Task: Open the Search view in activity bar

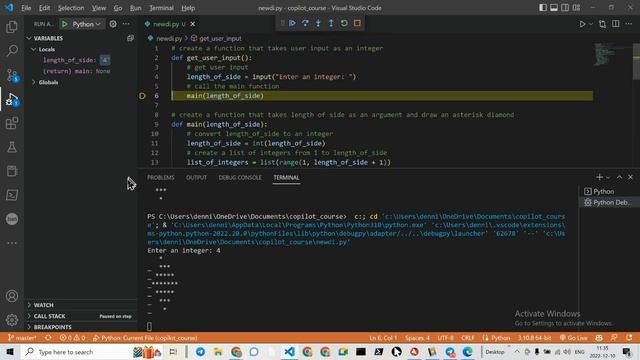Action: [x=12, y=51]
